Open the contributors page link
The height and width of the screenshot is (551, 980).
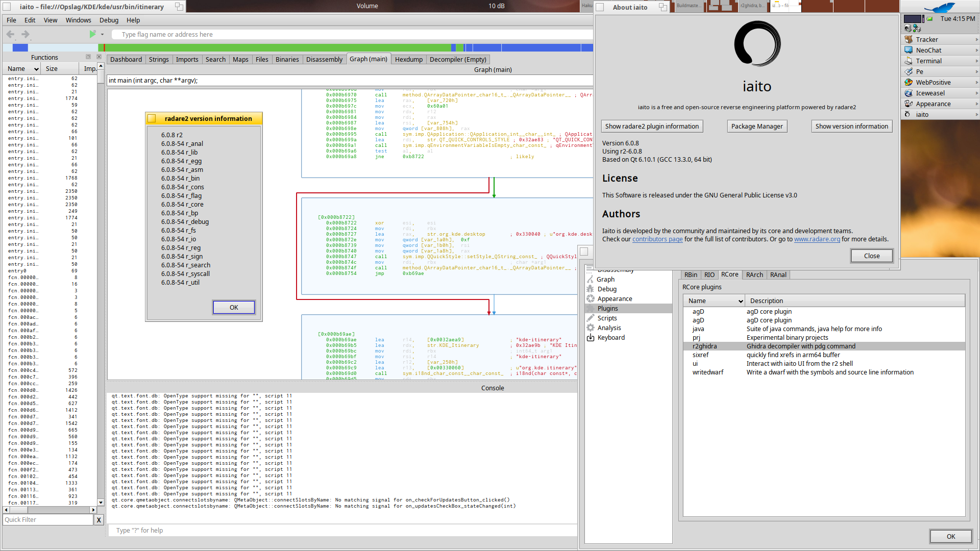657,239
